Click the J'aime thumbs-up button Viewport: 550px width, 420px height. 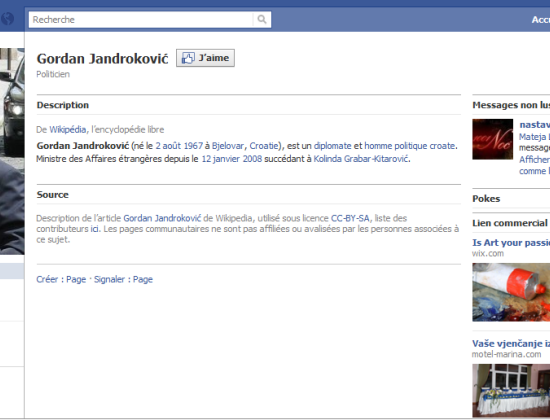coord(205,58)
